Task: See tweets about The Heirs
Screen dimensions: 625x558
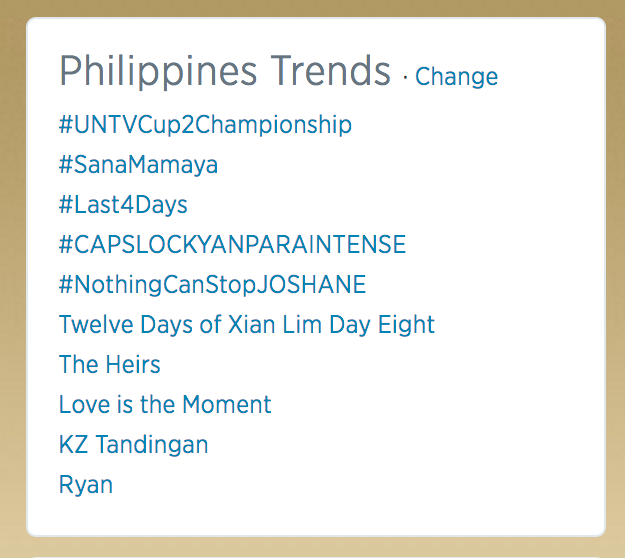Action: pos(110,365)
